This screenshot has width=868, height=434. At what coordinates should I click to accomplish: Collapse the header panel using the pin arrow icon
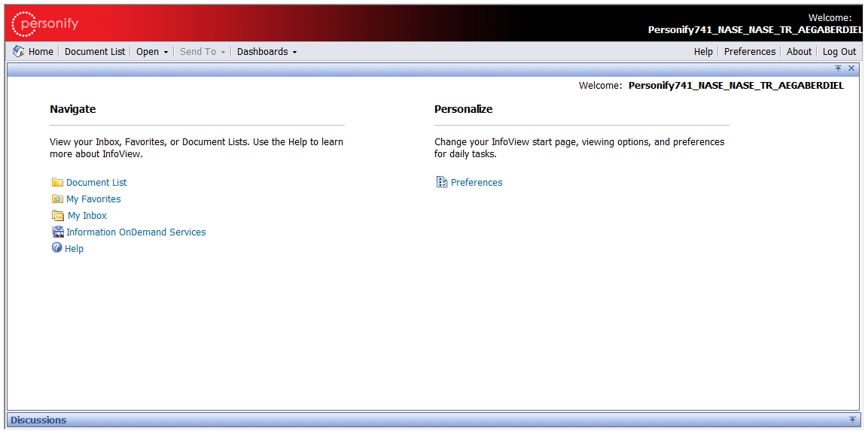pyautogui.click(x=839, y=68)
